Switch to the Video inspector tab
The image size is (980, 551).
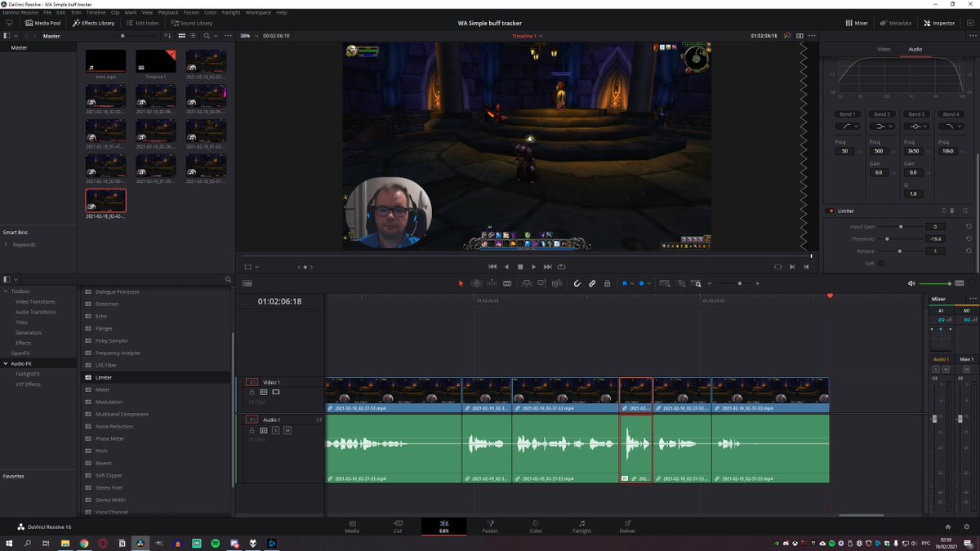[884, 49]
